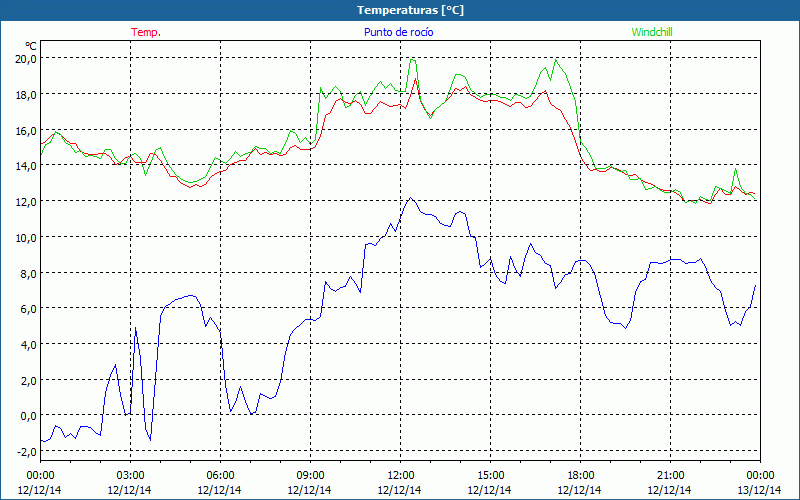Click the 03:00 time axis label

(130, 476)
